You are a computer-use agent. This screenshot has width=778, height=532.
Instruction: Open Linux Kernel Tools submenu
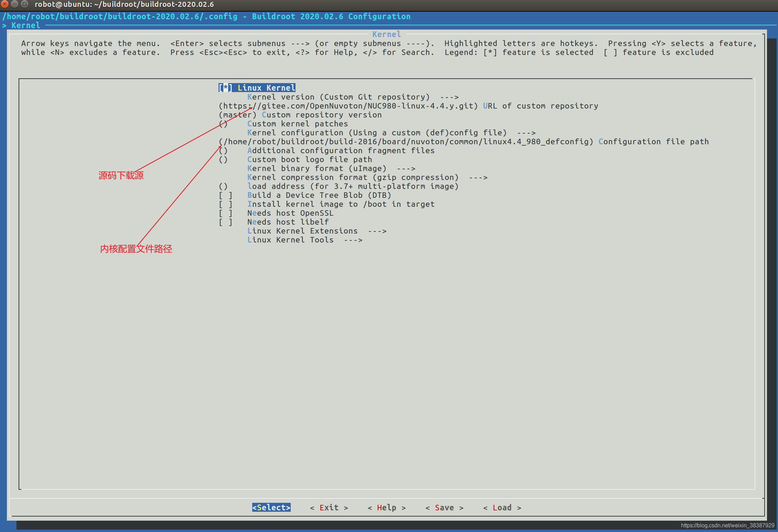tap(305, 240)
